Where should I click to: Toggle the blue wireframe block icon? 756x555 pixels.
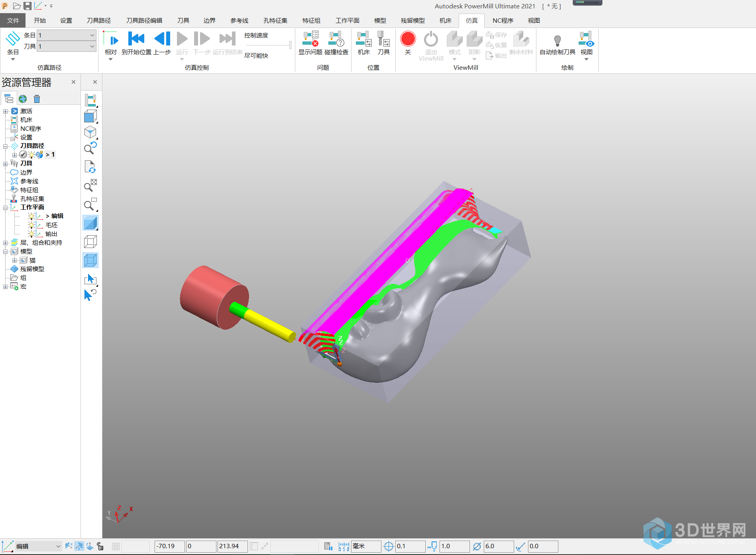coord(90,260)
